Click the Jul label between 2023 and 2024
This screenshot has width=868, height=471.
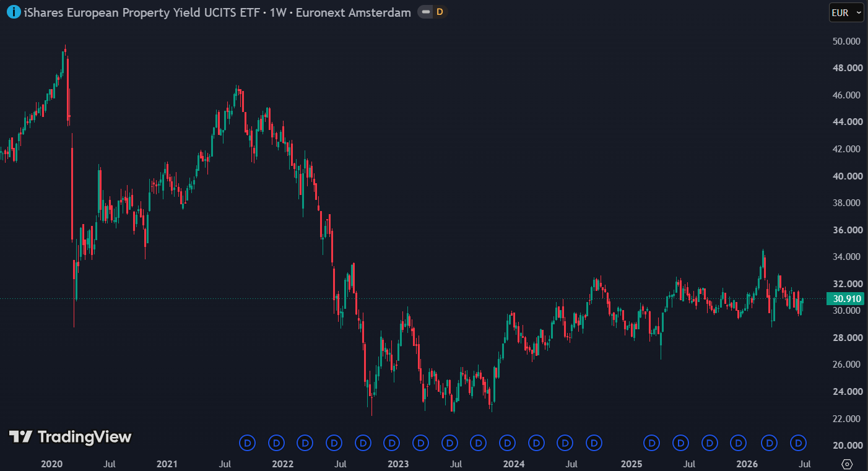coord(456,464)
